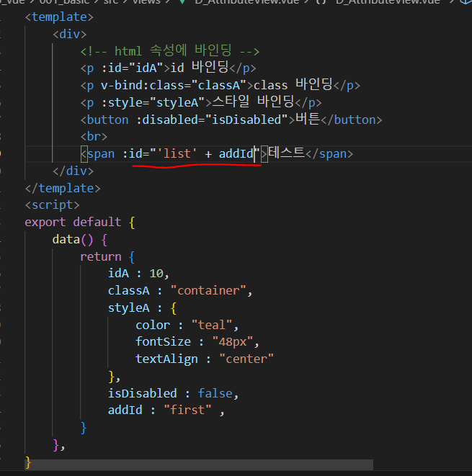Image resolution: width=472 pixels, height=476 pixels.
Task: Click the '테스트' span text
Action: 287,153
